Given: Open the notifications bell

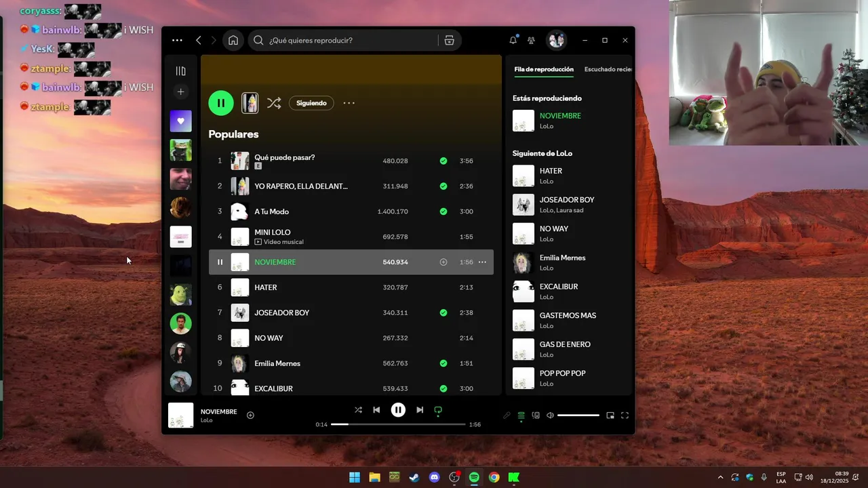Looking at the screenshot, I should point(513,41).
